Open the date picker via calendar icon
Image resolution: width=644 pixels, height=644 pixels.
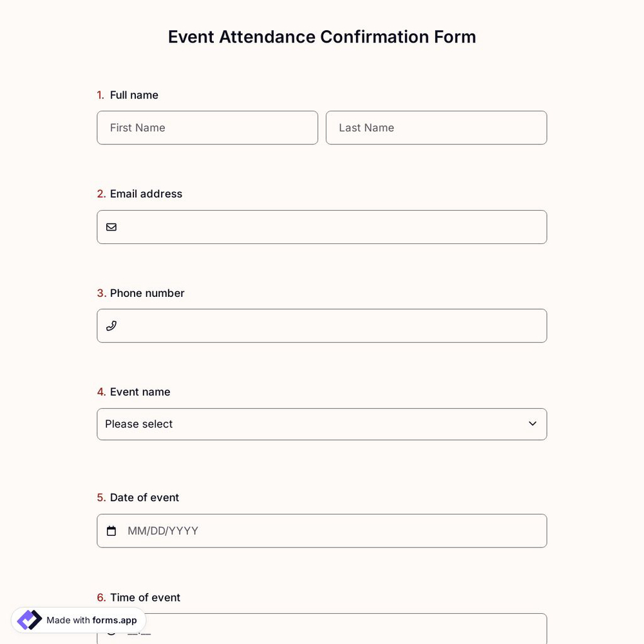point(111,530)
